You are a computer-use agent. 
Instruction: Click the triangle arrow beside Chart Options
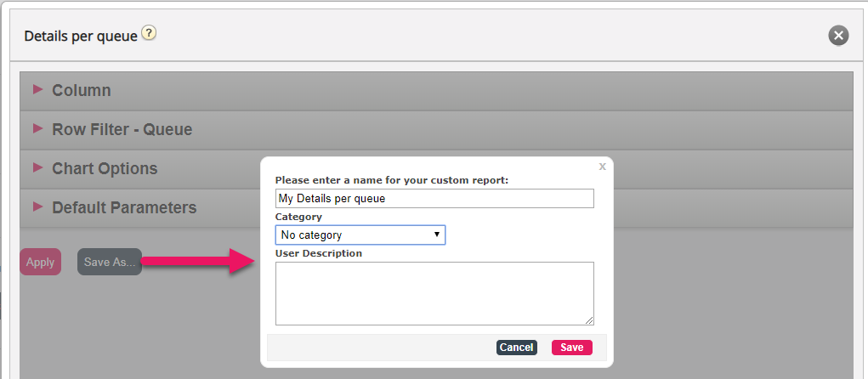(38, 167)
